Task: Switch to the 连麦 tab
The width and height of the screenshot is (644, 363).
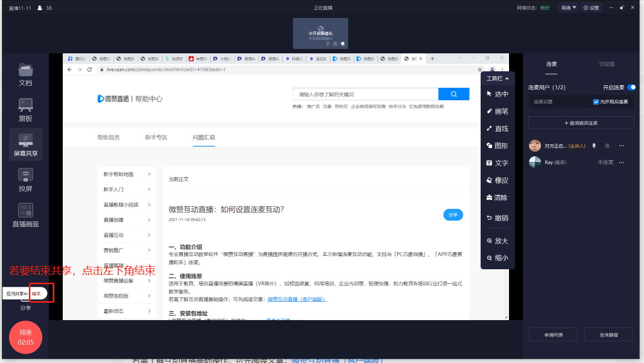Action: coord(551,64)
